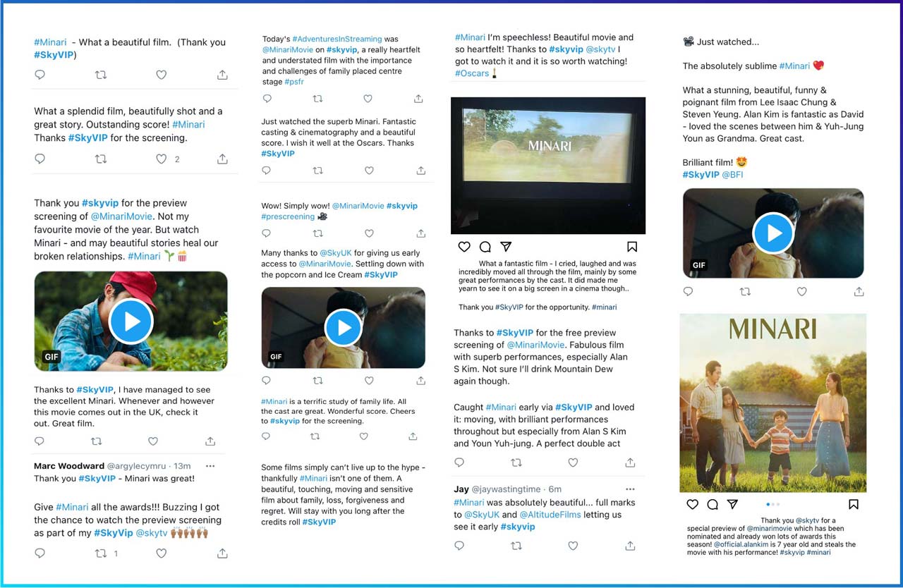This screenshot has height=588, width=903.
Task: Comment on the Minari poster Instagram post
Action: pos(713,505)
